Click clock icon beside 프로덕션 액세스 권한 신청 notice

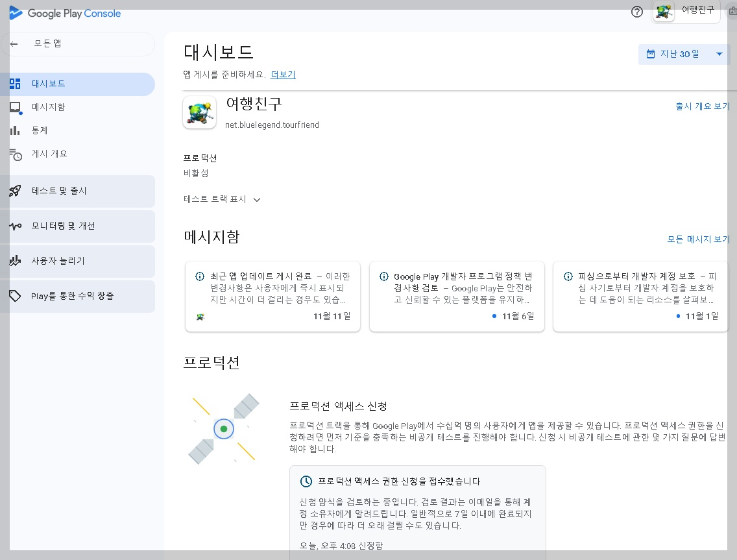(x=306, y=481)
